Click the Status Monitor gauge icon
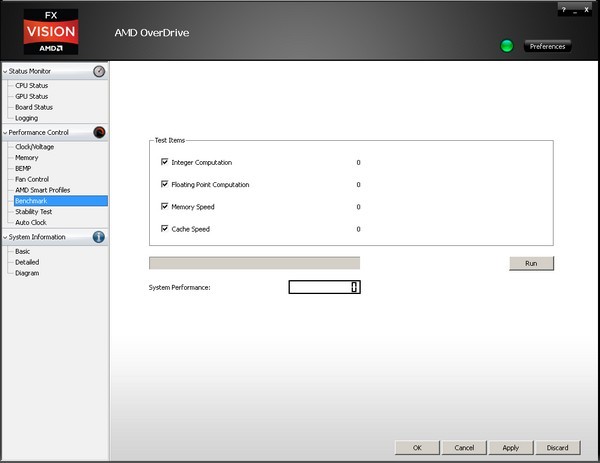 pyautogui.click(x=99, y=71)
